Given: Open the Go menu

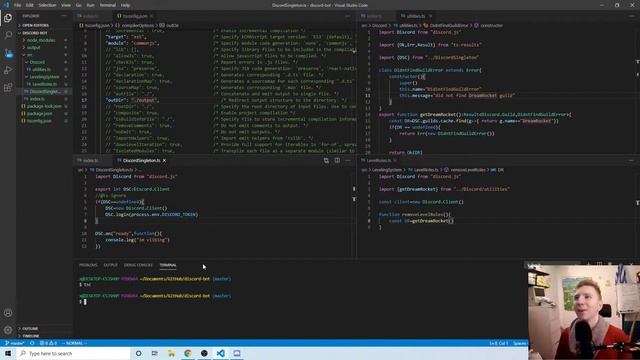Looking at the screenshot, I should pos(78,5).
